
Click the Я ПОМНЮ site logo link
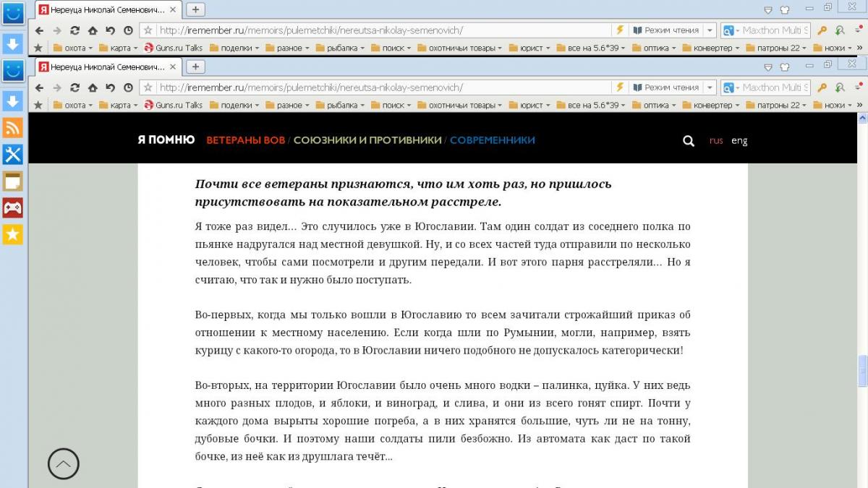click(166, 140)
